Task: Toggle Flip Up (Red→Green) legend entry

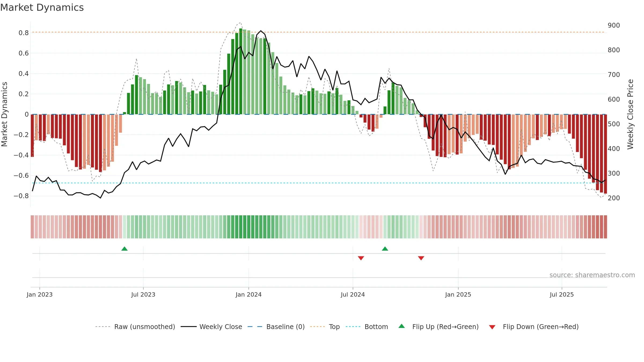Action: 439,327
